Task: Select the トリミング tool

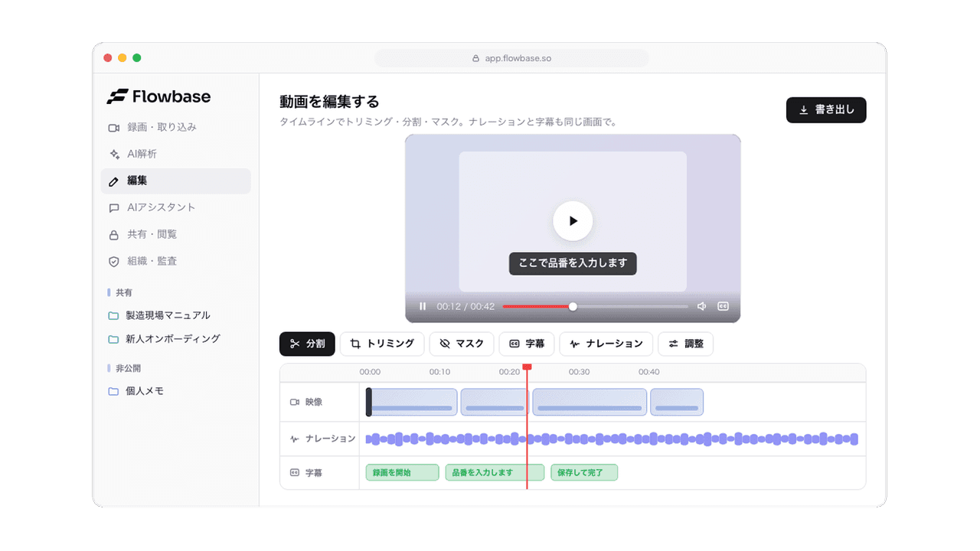Action: 382,344
